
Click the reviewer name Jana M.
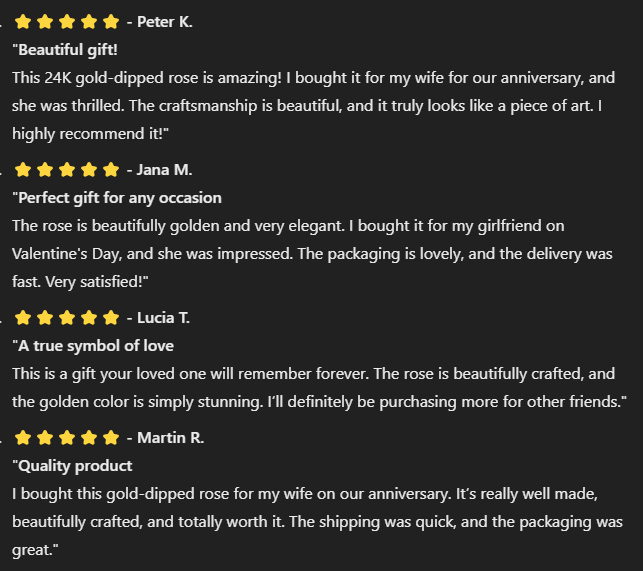coord(164,169)
